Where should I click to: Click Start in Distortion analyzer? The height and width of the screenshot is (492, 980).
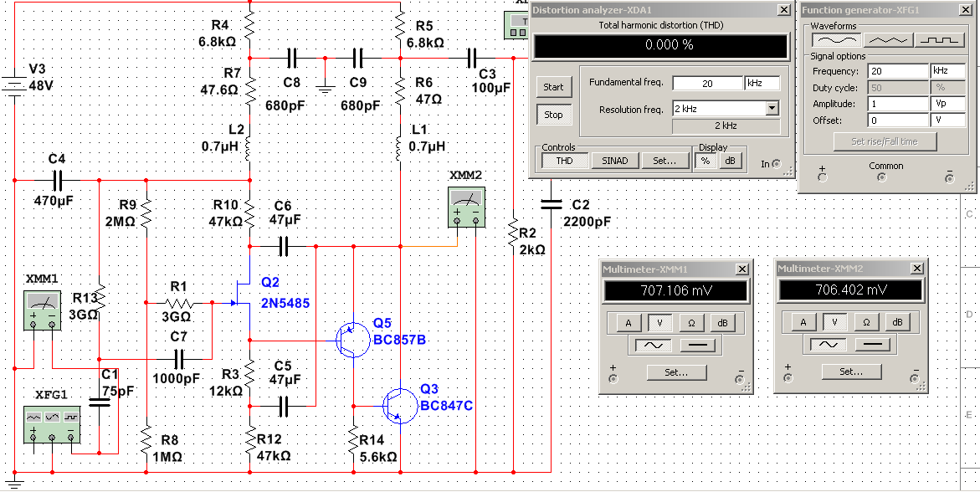click(553, 87)
